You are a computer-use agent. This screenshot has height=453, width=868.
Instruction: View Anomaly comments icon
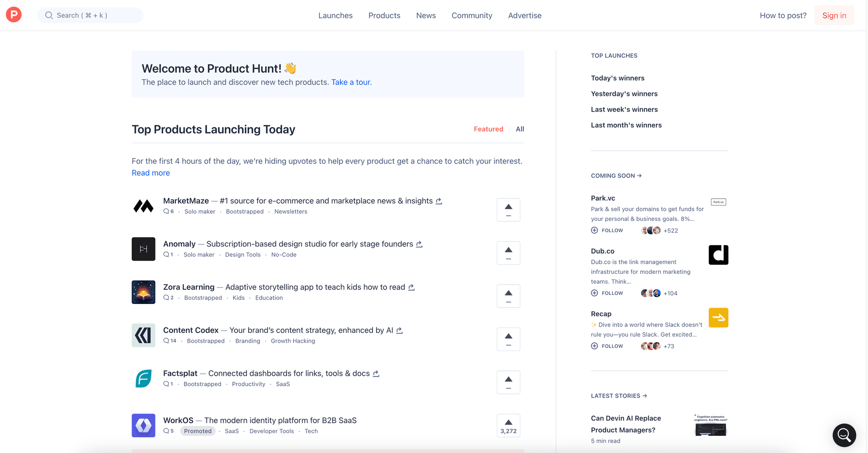pos(166,255)
